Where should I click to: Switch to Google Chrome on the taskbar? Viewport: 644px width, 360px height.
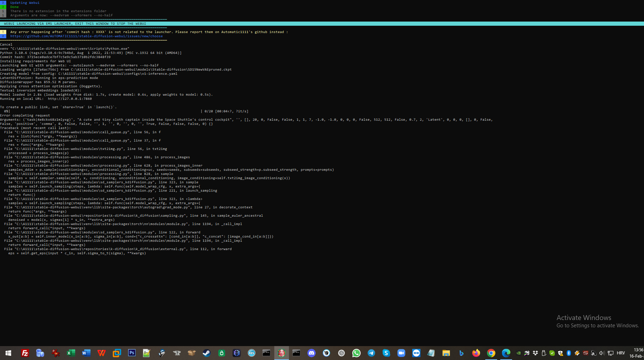pyautogui.click(x=491, y=353)
